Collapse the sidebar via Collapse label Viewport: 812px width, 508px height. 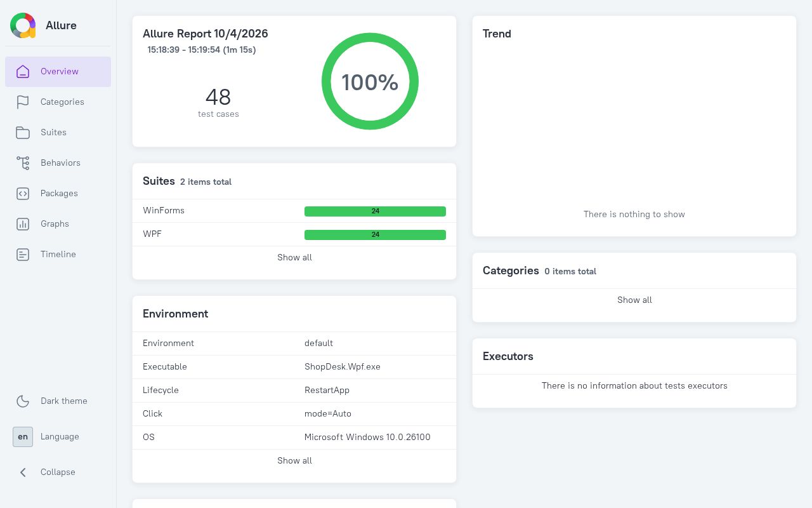click(58, 472)
